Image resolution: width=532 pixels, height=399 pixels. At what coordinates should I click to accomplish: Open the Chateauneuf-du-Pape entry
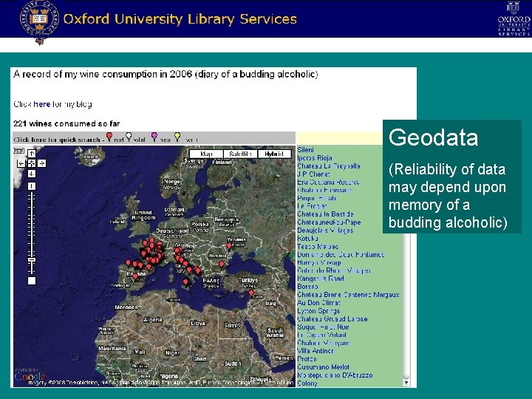pyautogui.click(x=329, y=222)
